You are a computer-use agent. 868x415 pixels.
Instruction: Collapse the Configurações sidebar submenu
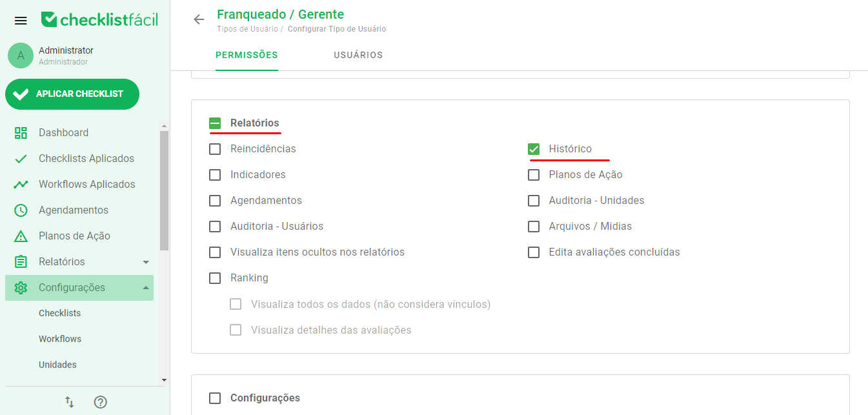pos(146,287)
